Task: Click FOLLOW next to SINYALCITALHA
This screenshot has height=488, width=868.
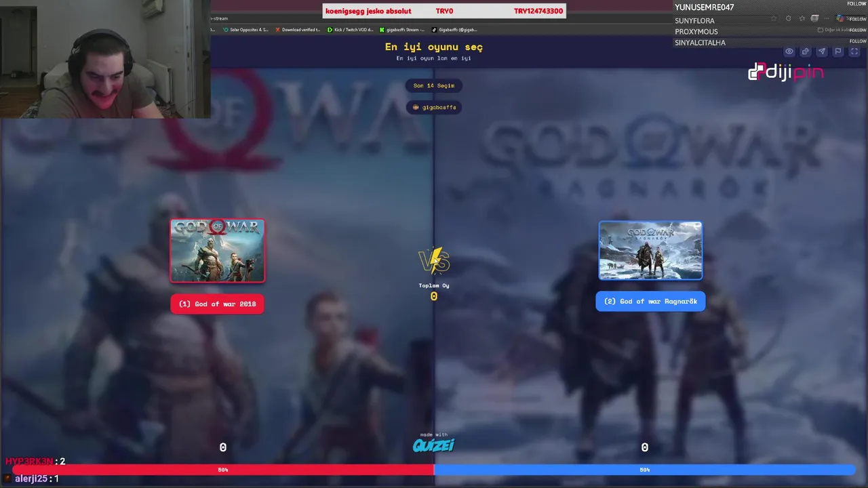Action: pyautogui.click(x=857, y=41)
